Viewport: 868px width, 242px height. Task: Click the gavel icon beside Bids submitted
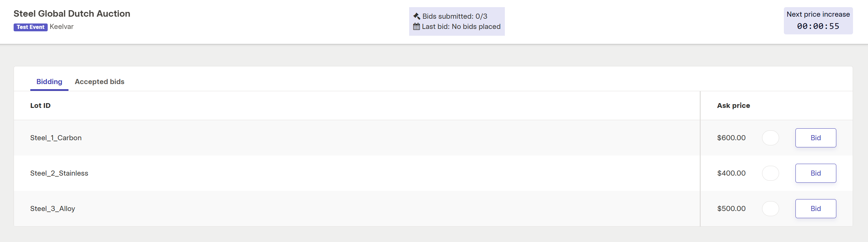click(417, 16)
